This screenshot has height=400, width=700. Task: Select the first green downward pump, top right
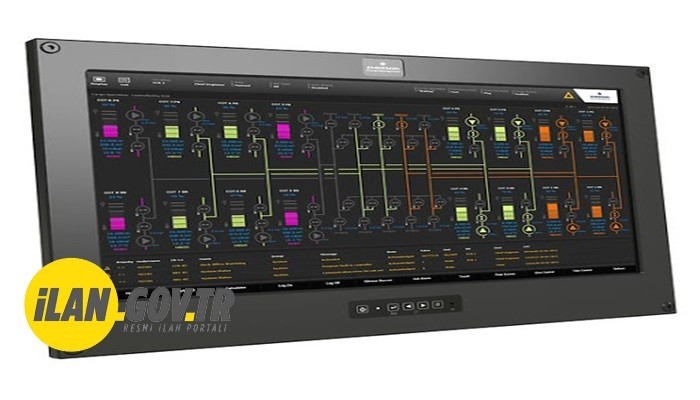(471, 121)
